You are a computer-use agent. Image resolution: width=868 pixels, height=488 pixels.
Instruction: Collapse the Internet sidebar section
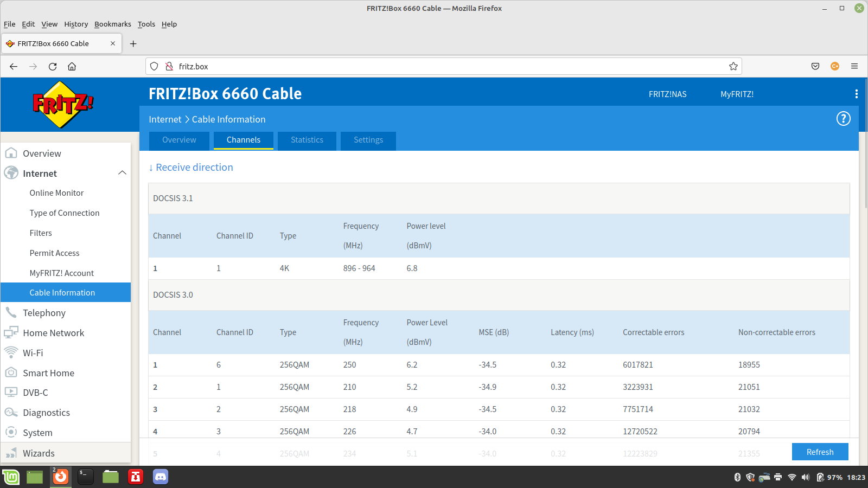coord(122,173)
